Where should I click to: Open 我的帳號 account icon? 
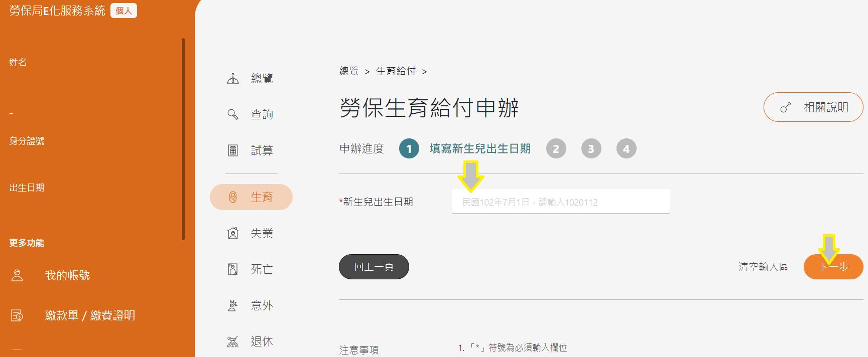[x=17, y=275]
